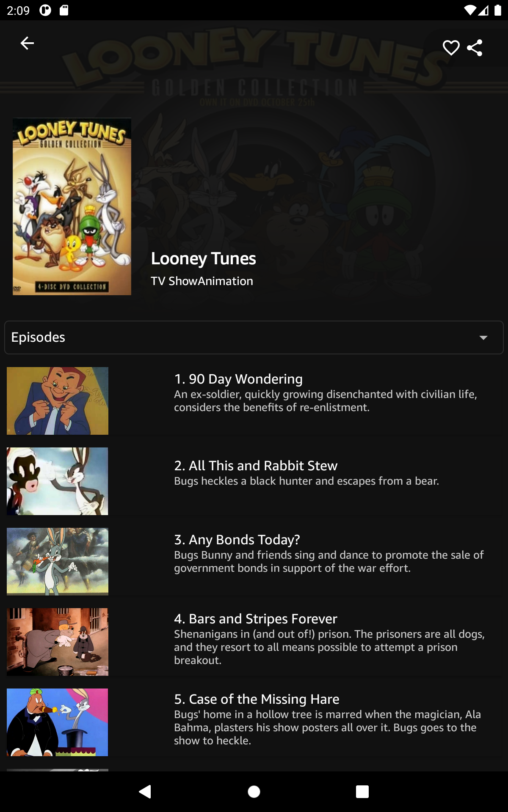Click the Looney Tunes show title text
Screen dimensions: 508x812
(203, 258)
